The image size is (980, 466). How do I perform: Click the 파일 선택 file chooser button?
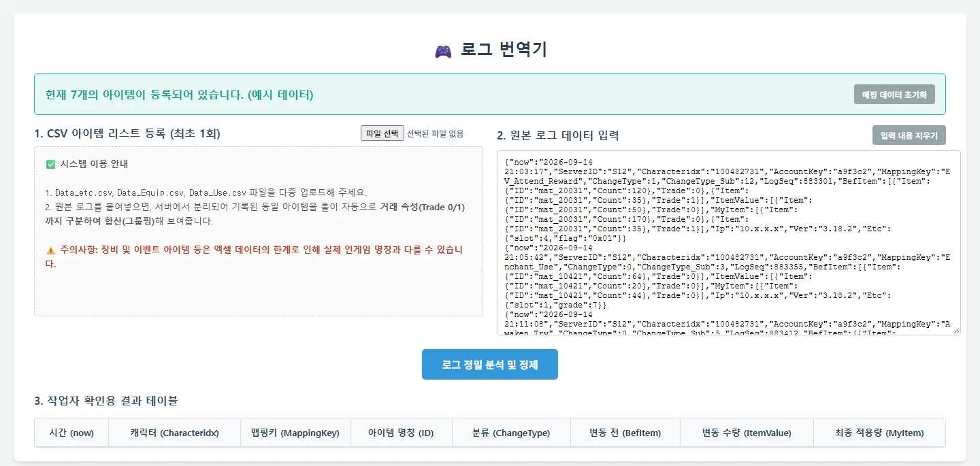(x=382, y=133)
